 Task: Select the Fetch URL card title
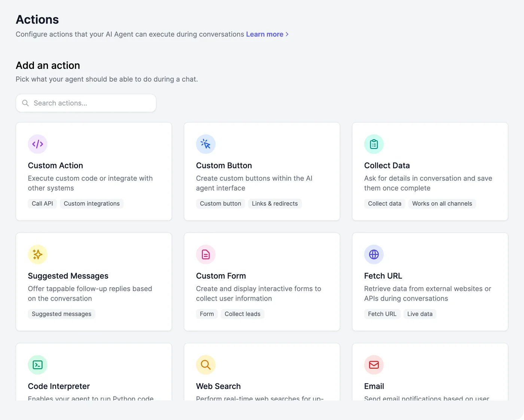pos(383,276)
